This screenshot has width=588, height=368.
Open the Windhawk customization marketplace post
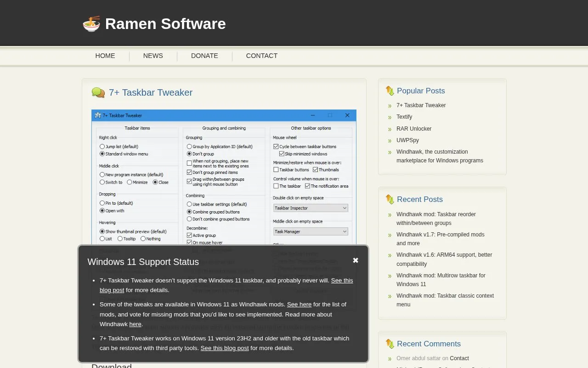[440, 156]
